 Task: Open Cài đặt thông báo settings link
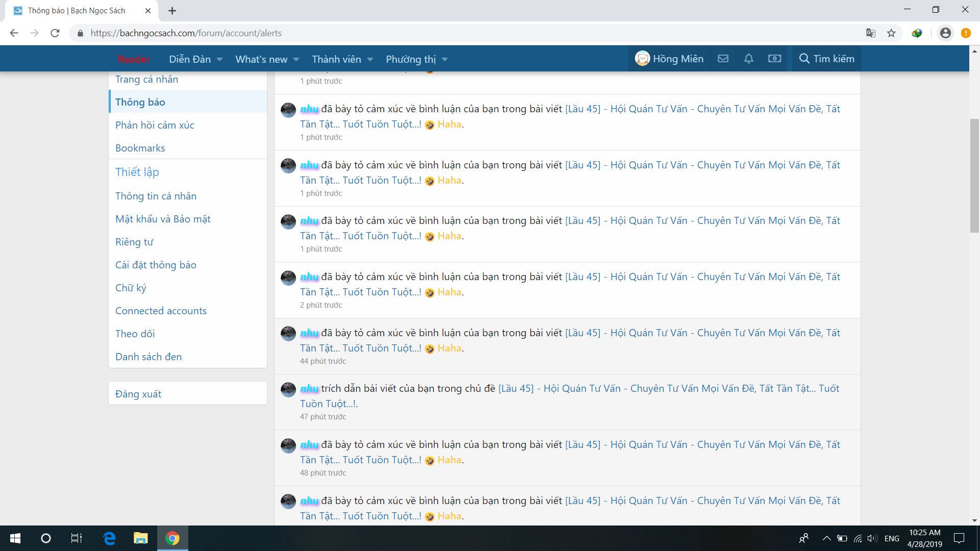[156, 265]
